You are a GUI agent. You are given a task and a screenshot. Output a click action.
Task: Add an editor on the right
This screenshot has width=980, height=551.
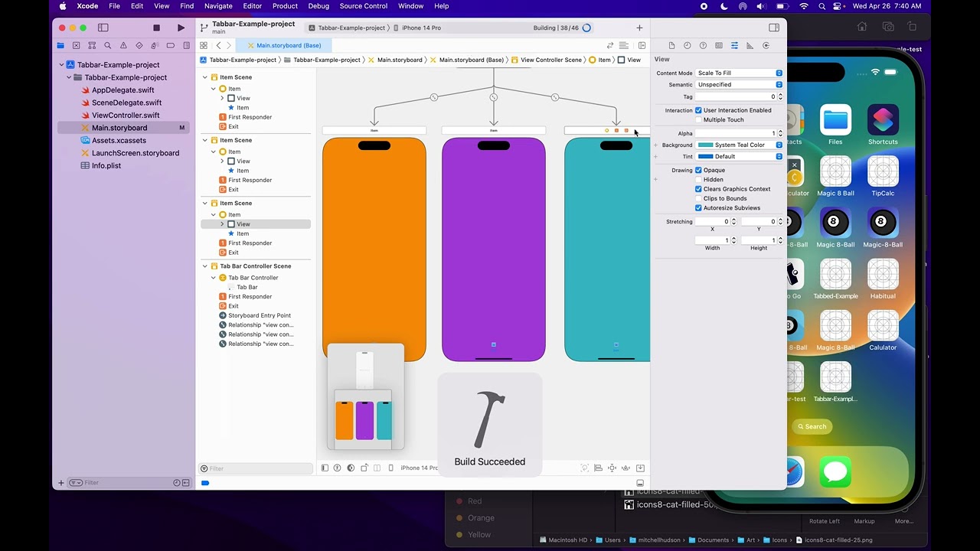pos(642,45)
